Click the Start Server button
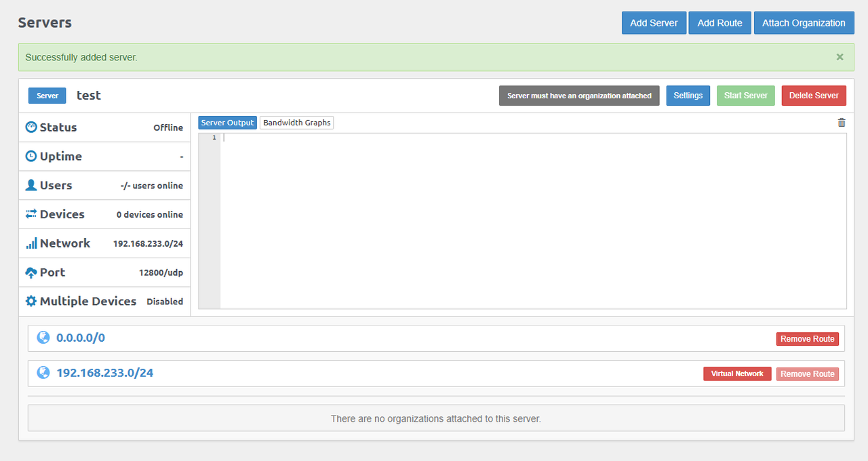This screenshot has height=461, width=868. (x=746, y=96)
